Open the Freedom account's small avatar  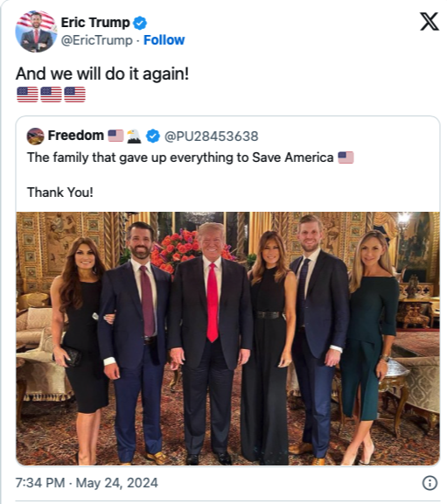(35, 136)
